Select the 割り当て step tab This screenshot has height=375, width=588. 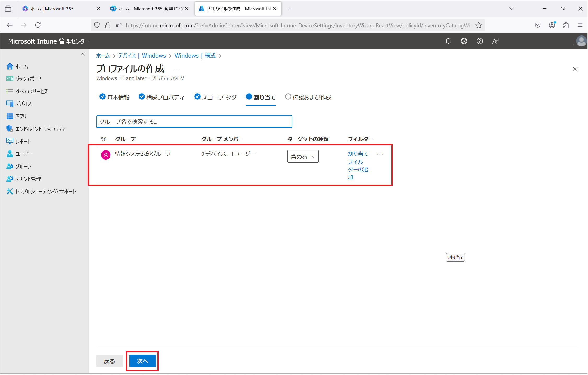pos(261,97)
